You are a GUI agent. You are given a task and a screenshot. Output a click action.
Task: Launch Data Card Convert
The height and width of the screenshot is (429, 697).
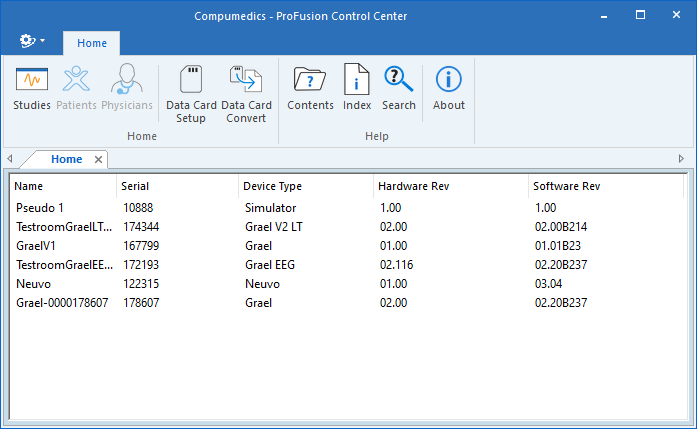point(246,94)
